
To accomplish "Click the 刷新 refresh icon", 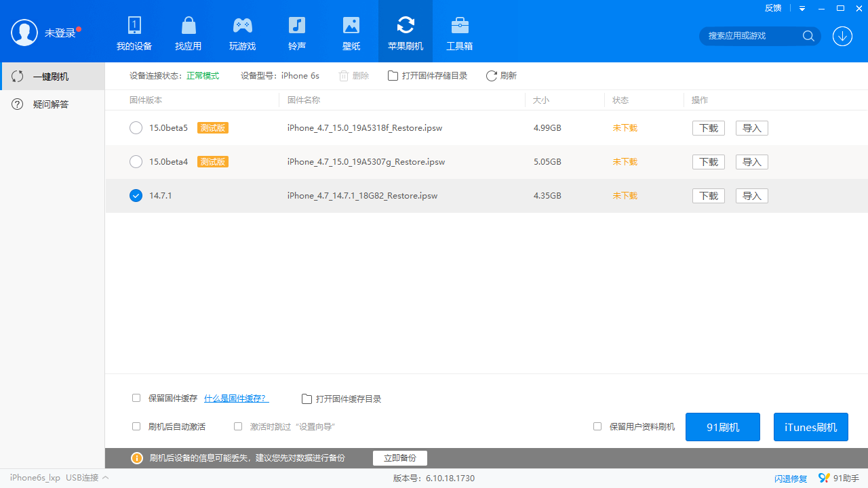I will tap(492, 76).
